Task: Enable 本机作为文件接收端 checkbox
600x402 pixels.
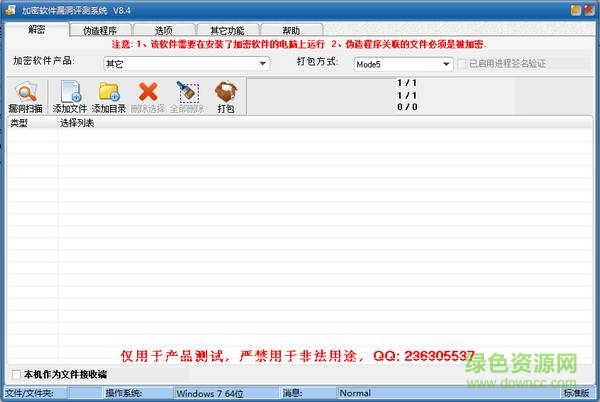Action: pos(15,374)
